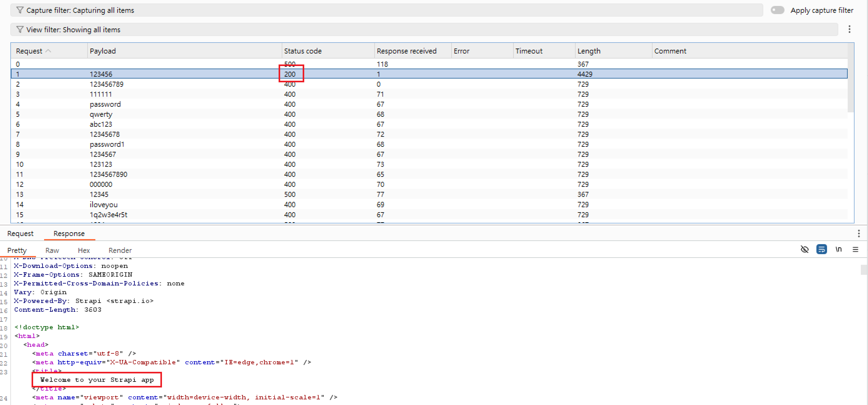Select the row with payload iloveyou

(x=429, y=204)
